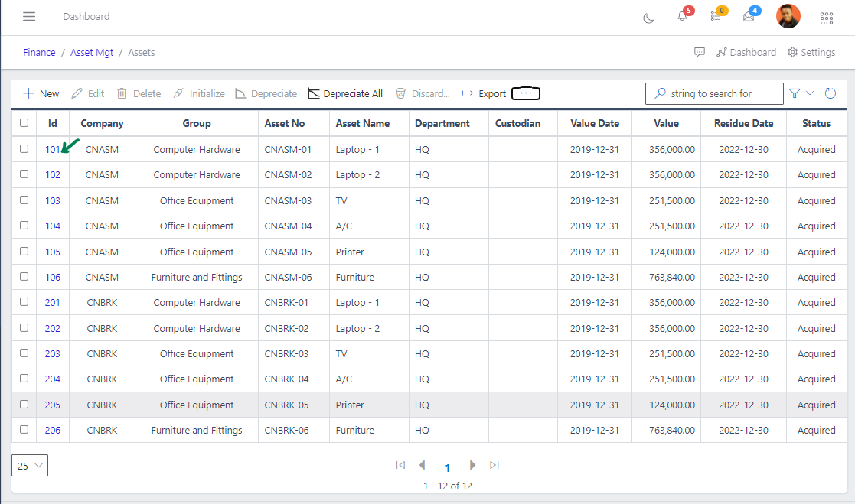Open the apps grid launcher
The width and height of the screenshot is (855, 504).
[826, 18]
